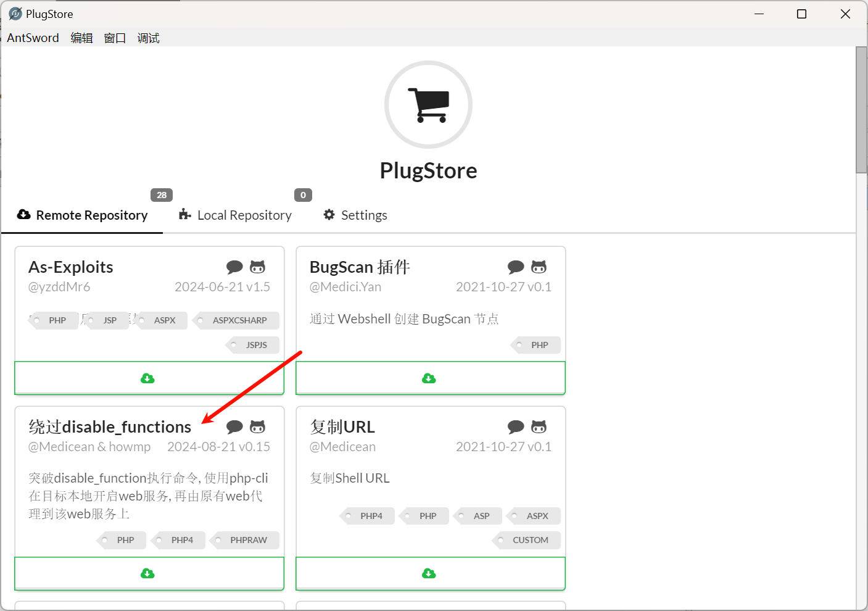Screen dimensions: 868x611
Task: Click comment bubble on 复制URL plugin
Action: click(x=516, y=427)
